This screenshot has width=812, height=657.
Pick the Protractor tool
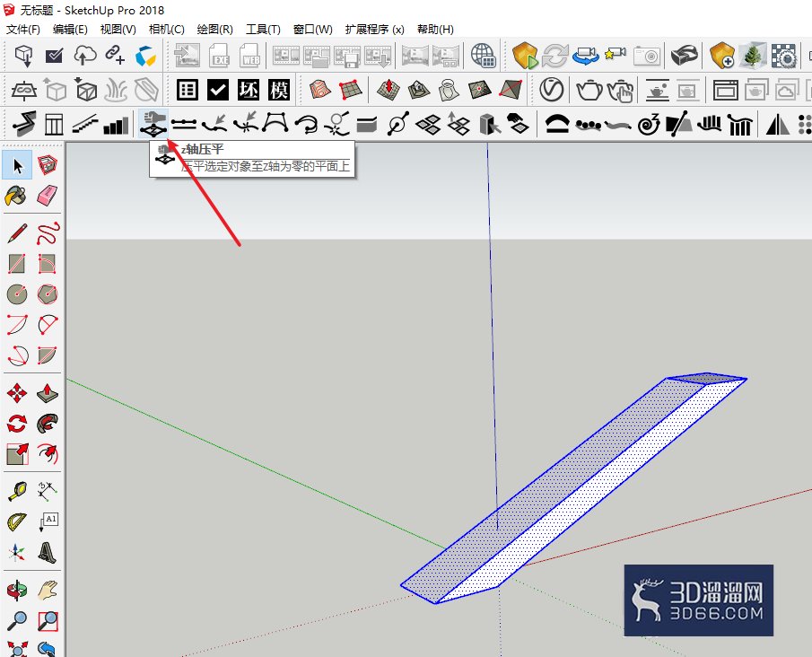16,521
